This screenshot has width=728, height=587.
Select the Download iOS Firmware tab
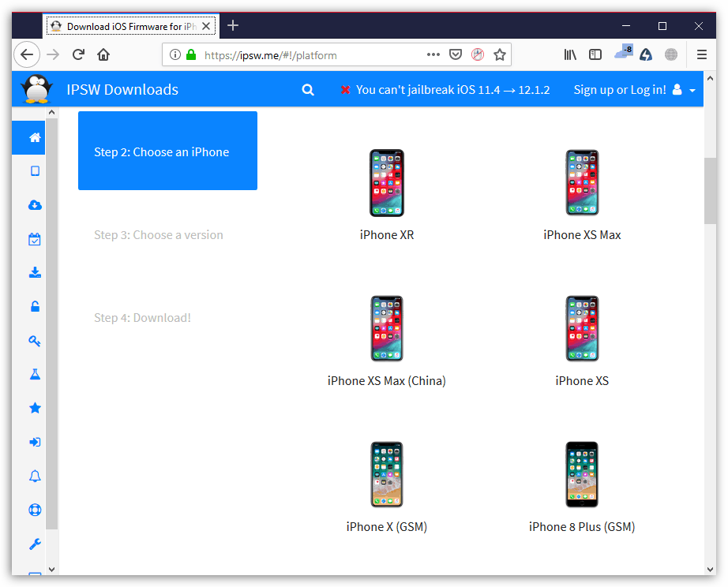click(130, 27)
